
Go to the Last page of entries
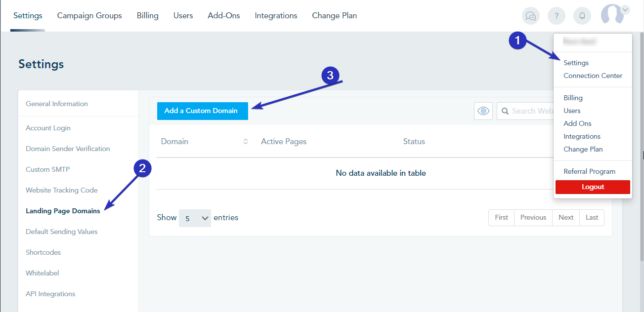tap(592, 217)
